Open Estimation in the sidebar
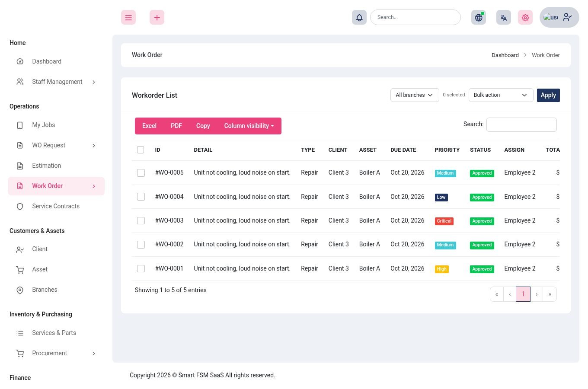 [56, 166]
